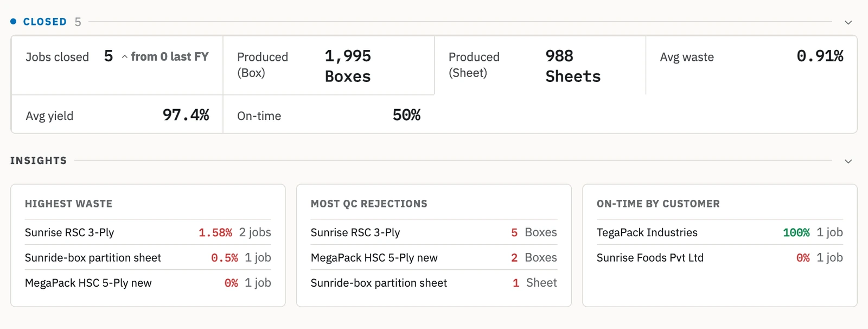The image size is (868, 329).
Task: Click the up arrow before 'from 0 last FY'
Action: pyautogui.click(x=125, y=57)
